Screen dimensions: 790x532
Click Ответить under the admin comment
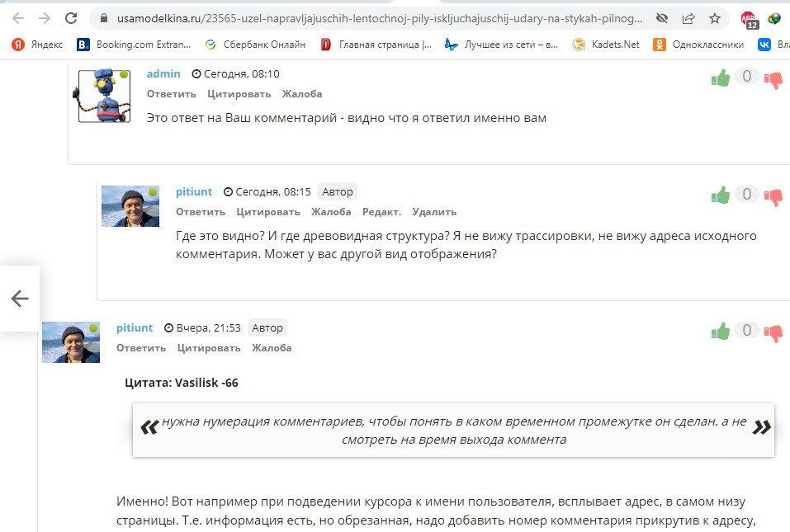click(x=171, y=94)
